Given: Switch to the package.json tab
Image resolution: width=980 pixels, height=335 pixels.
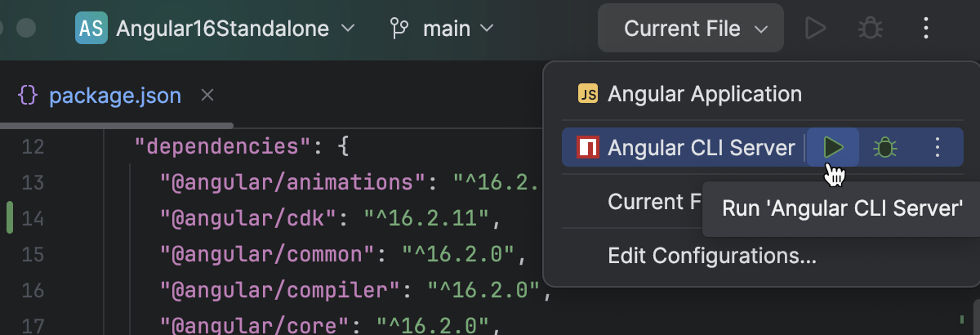Looking at the screenshot, I should pos(114,96).
